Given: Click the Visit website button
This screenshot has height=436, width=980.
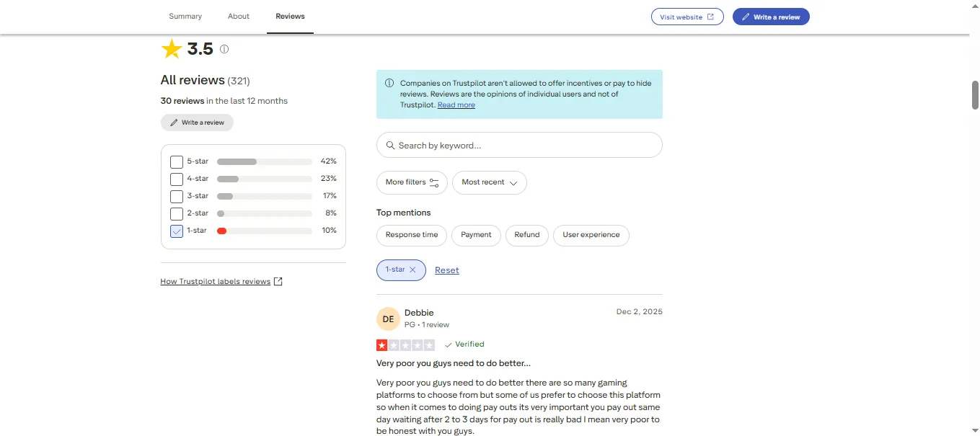Looking at the screenshot, I should point(687,17).
